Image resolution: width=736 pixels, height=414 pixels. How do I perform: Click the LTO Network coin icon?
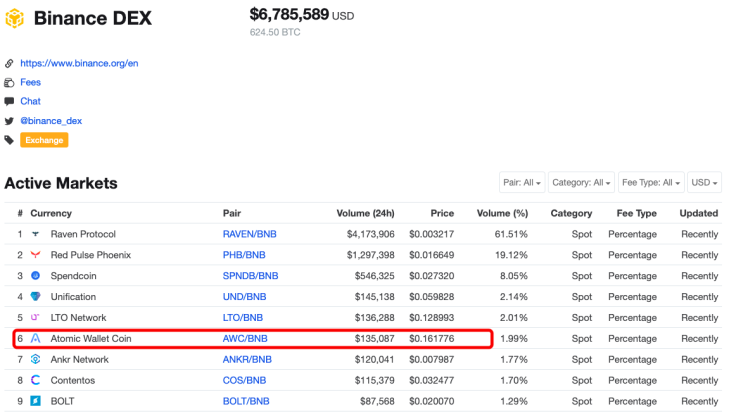tap(36, 317)
